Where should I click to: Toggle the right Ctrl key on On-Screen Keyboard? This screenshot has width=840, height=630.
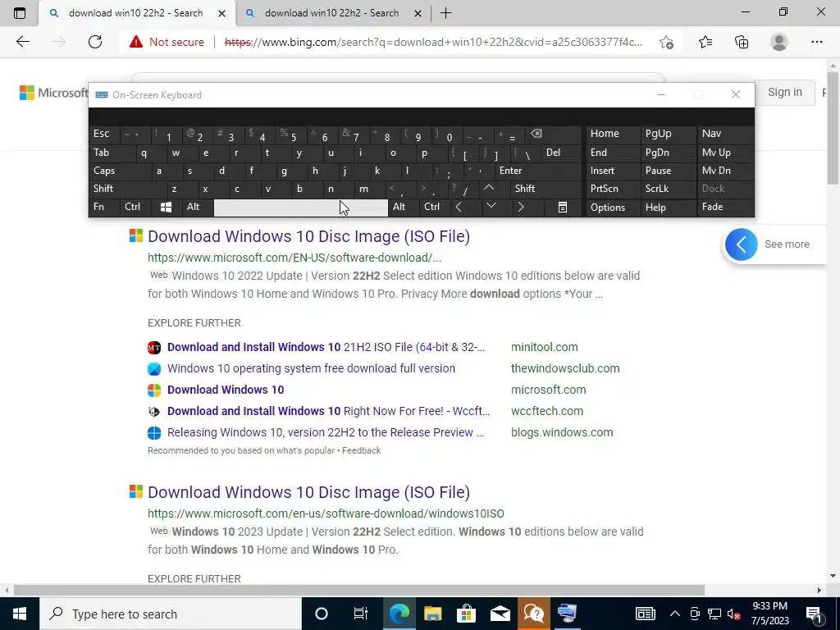(435, 208)
